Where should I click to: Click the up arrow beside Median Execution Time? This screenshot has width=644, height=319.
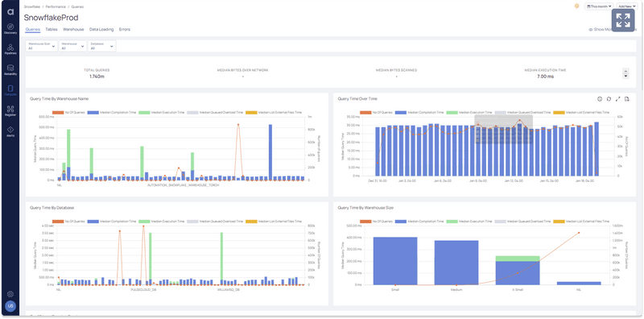625,70
